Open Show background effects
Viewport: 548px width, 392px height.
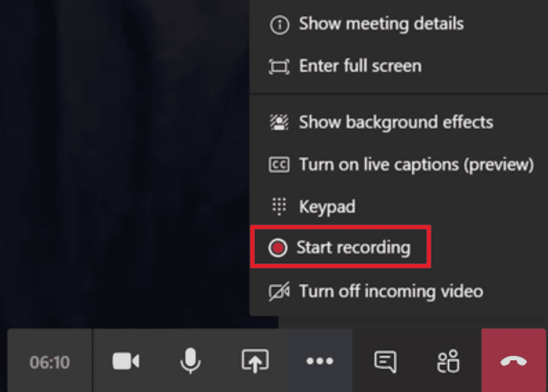click(x=396, y=122)
